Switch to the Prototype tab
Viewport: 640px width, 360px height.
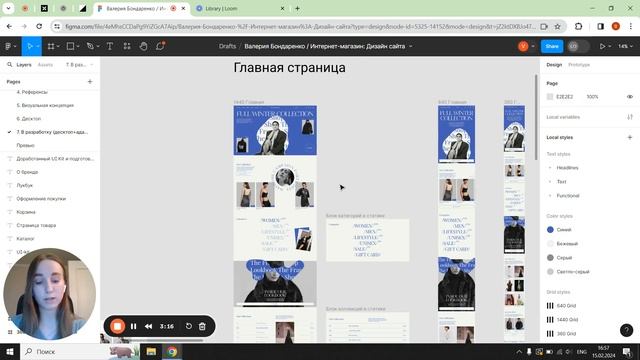pyautogui.click(x=579, y=65)
